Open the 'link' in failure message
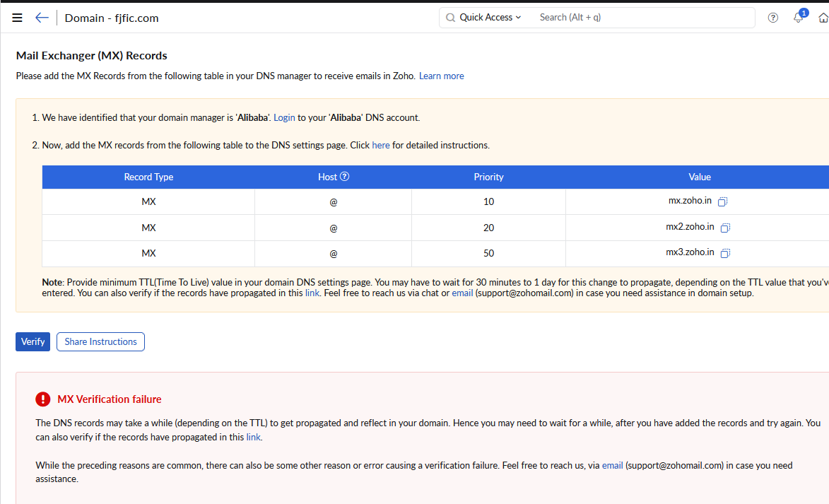829x504 pixels. [x=253, y=437]
